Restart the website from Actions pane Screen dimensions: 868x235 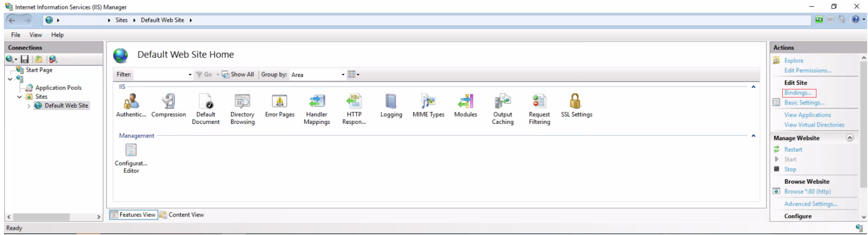click(x=793, y=149)
